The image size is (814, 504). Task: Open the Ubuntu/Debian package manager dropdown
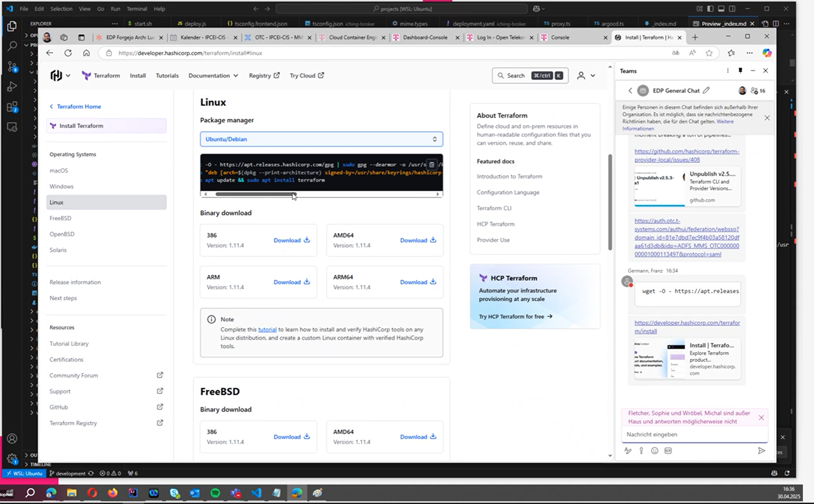321,139
